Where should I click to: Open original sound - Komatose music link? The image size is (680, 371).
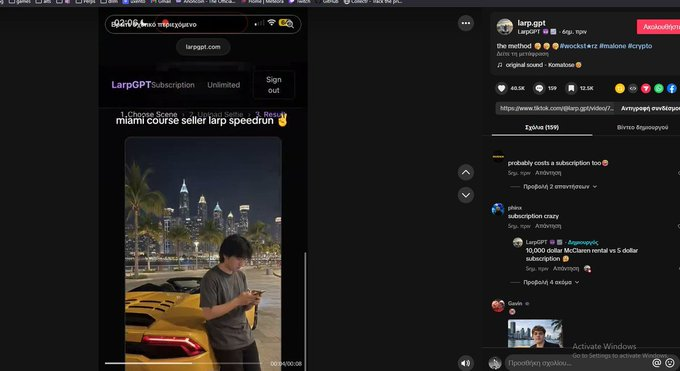click(x=539, y=65)
